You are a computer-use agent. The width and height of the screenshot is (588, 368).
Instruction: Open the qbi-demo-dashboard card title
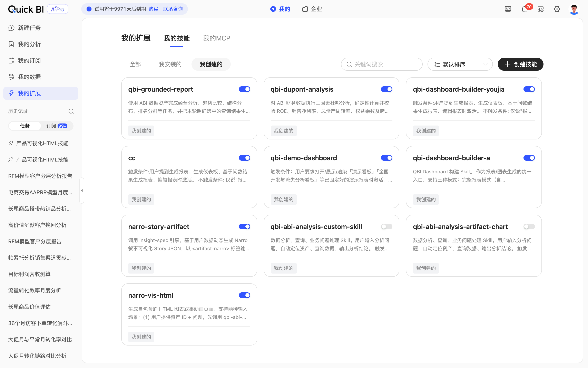pyautogui.click(x=304, y=158)
